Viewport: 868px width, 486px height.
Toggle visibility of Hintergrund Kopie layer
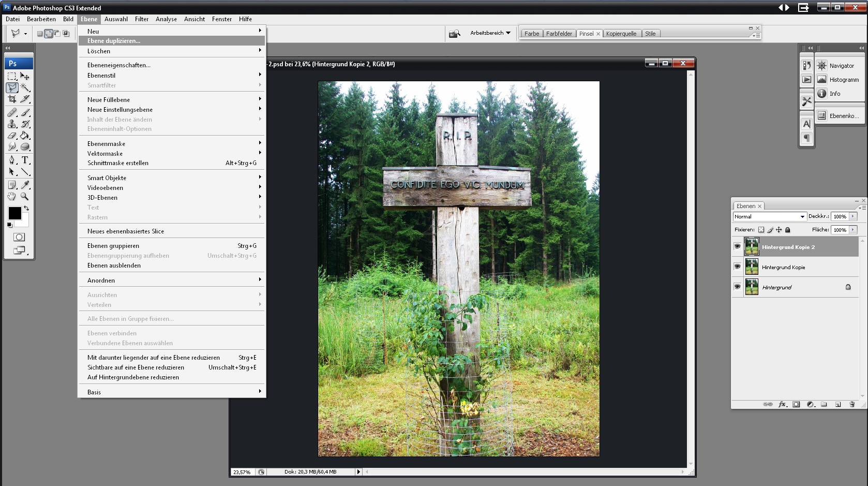[737, 267]
